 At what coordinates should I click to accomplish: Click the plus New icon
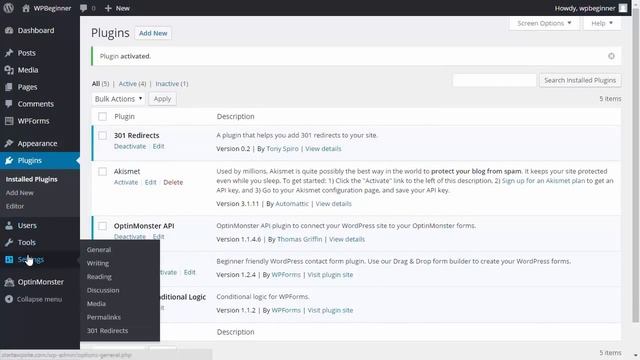(x=108, y=8)
